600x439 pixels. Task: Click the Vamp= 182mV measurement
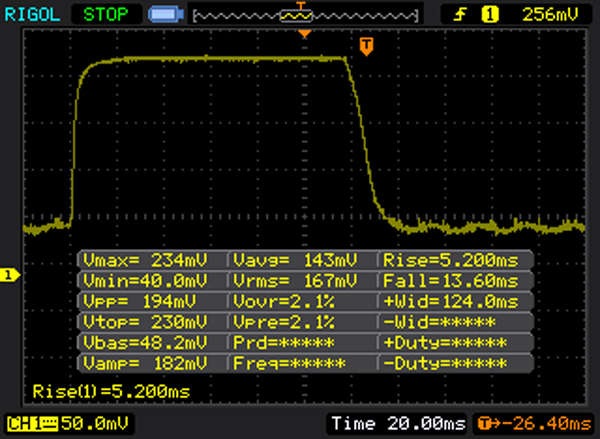point(145,363)
